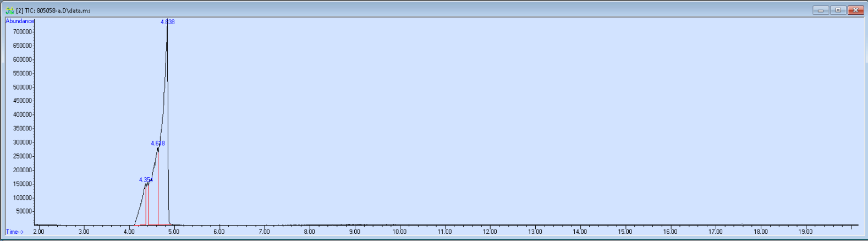This screenshot has width=868, height=241.
Task: Click the Time--> axis label
Action: (x=14, y=232)
